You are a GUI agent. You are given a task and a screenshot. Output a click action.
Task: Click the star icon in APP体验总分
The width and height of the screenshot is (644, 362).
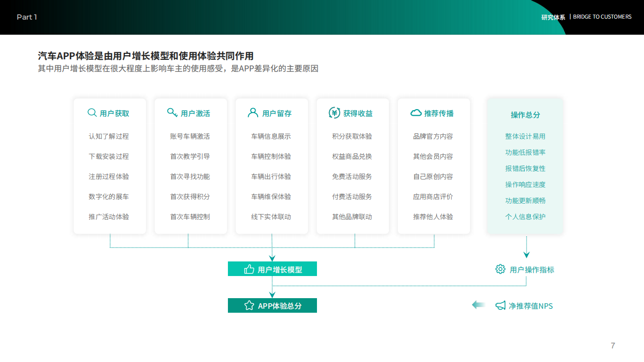coord(249,305)
